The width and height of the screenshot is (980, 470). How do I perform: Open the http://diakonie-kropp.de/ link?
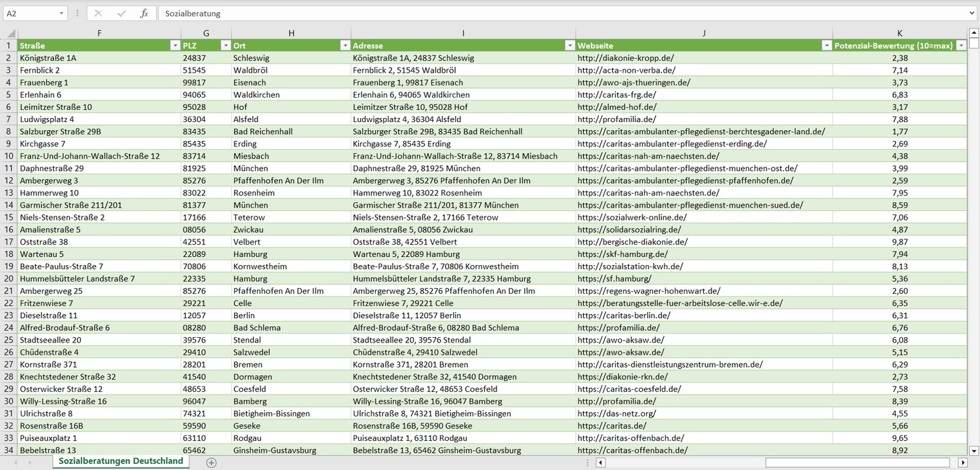625,58
